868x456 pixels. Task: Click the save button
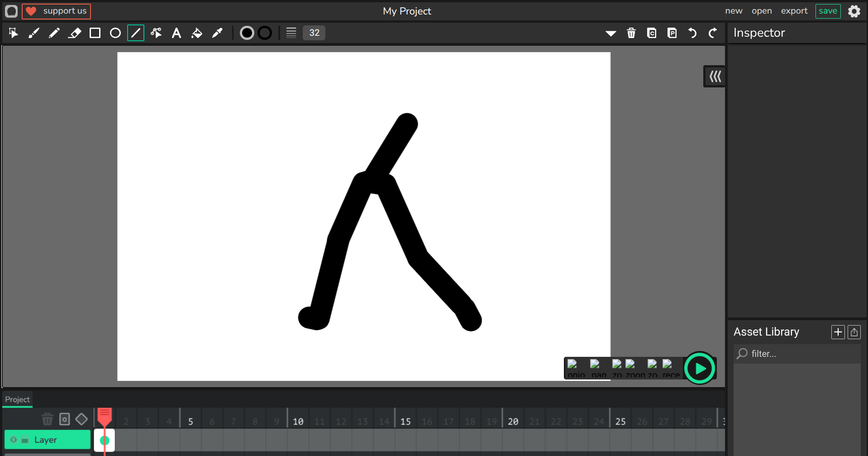click(827, 11)
